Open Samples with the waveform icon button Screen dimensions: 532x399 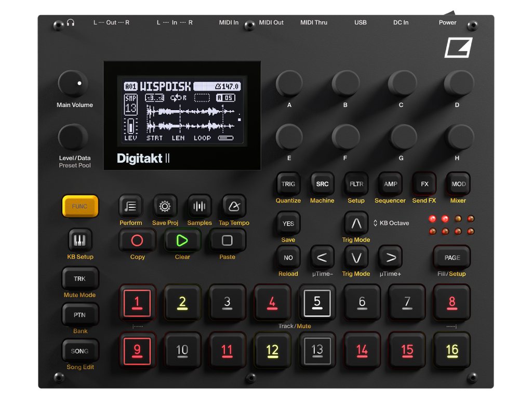[199, 207]
